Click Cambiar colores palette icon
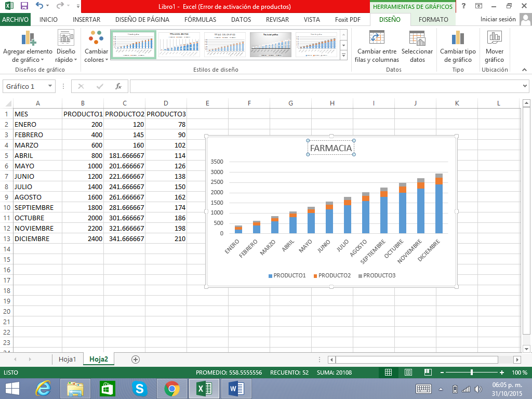 tap(96, 38)
